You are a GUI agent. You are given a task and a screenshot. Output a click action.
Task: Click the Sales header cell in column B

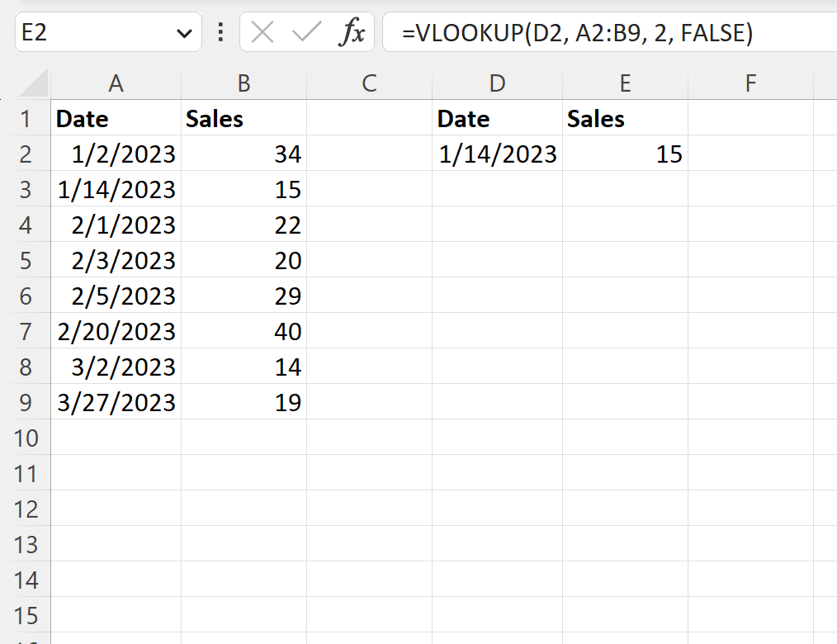(244, 118)
